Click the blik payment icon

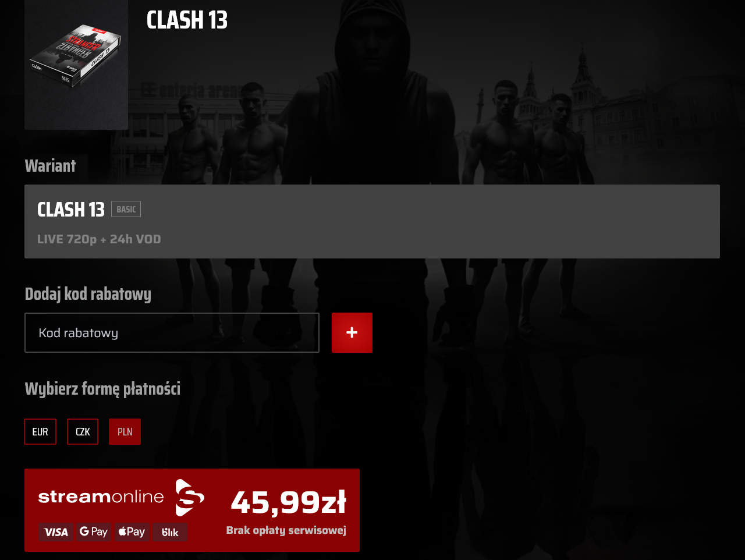[x=170, y=532]
